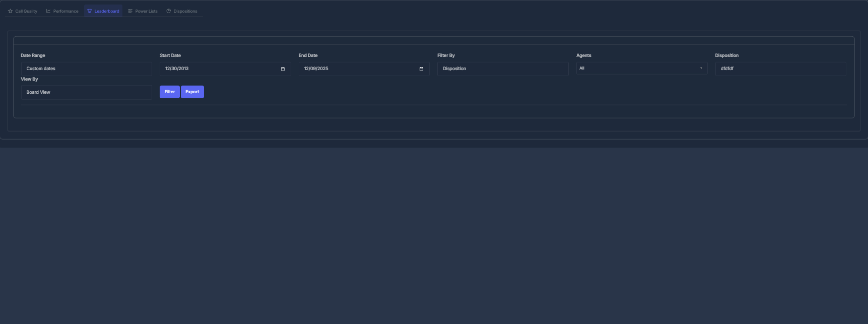This screenshot has height=324, width=868.
Task: Click the Dispositions pie chart icon
Action: coord(169,11)
